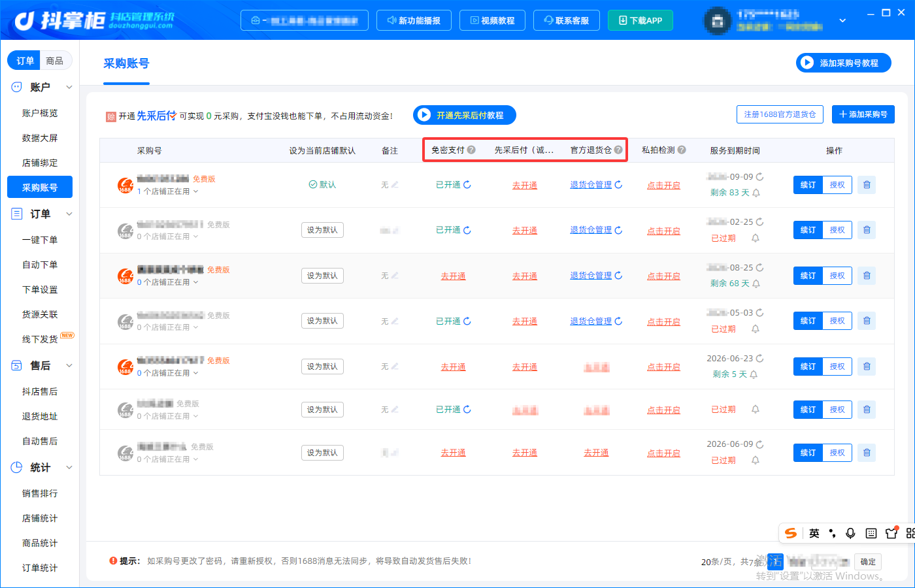Viewport: 915px width, 588px height.
Task: Open 抖店售后 in sidebar
Action: click(x=40, y=391)
